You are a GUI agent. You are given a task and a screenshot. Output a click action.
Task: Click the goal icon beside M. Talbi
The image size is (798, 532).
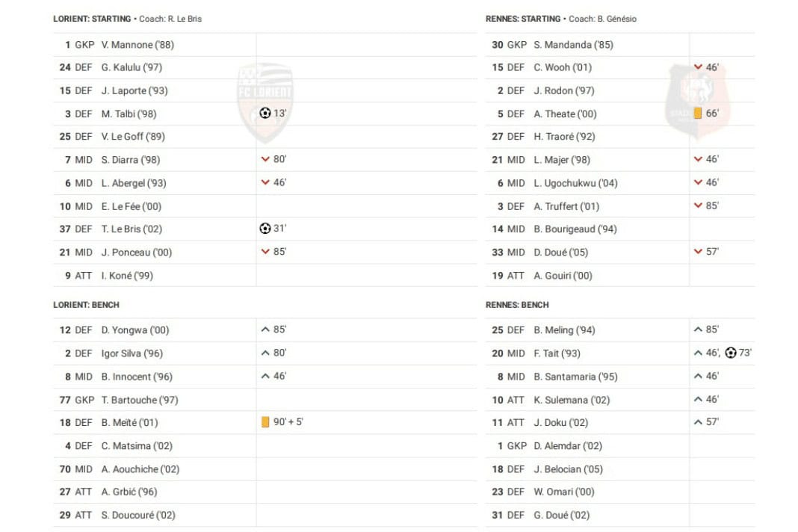(265, 114)
